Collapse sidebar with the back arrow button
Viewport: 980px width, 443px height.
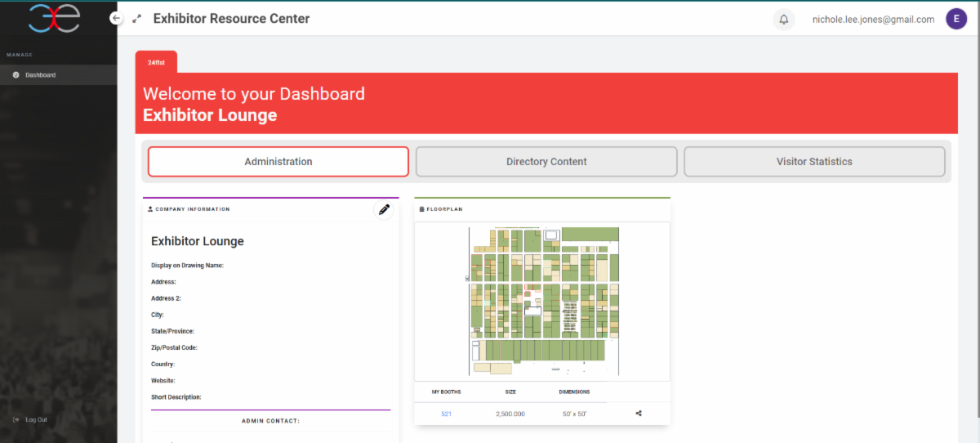pyautogui.click(x=116, y=18)
